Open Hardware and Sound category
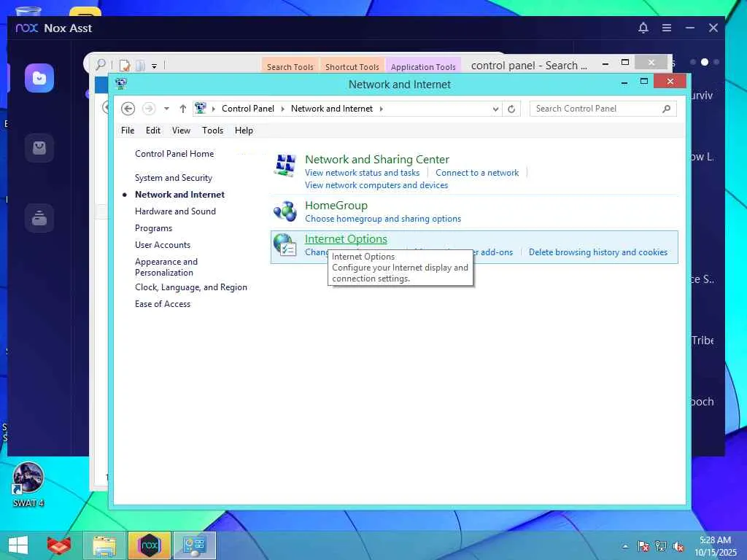This screenshot has width=747, height=560. tap(175, 211)
